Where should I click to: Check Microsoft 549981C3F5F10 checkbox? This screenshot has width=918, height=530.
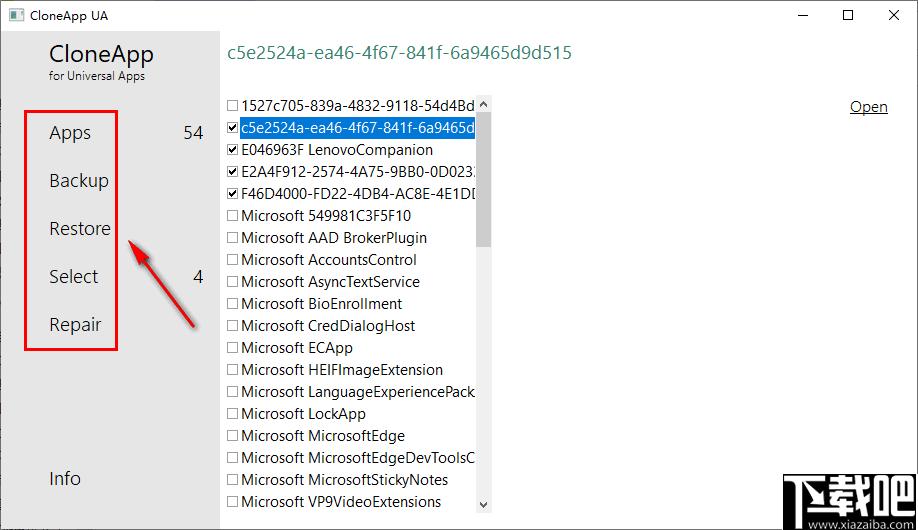click(232, 216)
